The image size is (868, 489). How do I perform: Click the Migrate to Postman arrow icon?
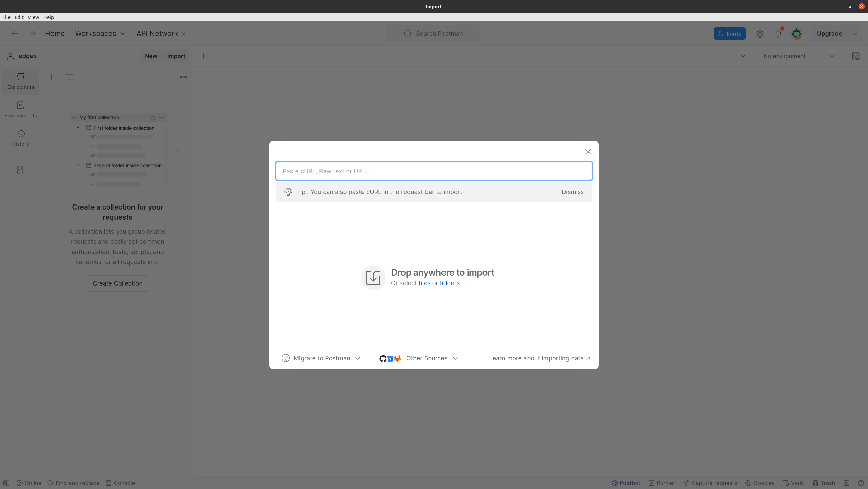pyautogui.click(x=286, y=358)
